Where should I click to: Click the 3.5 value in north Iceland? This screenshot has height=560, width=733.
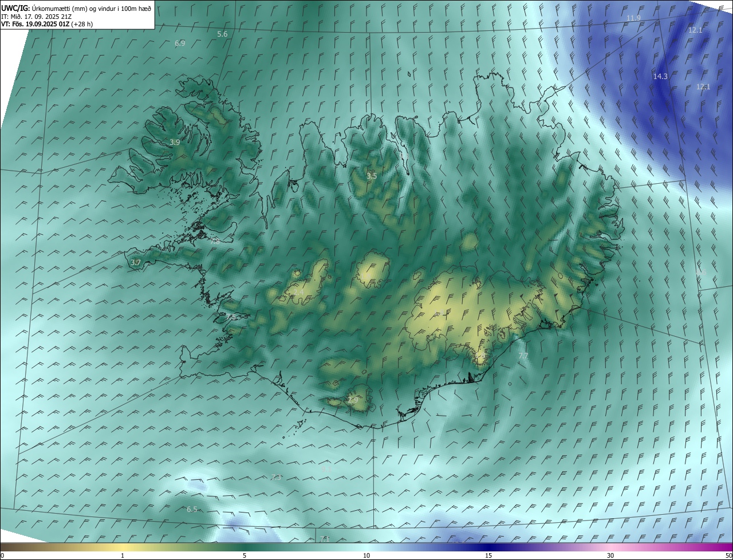click(x=372, y=176)
